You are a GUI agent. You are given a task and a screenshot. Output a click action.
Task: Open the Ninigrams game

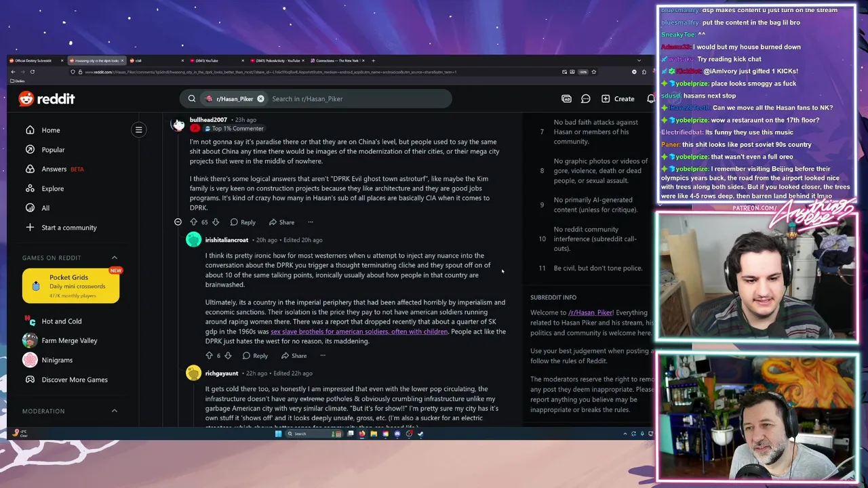(x=57, y=360)
